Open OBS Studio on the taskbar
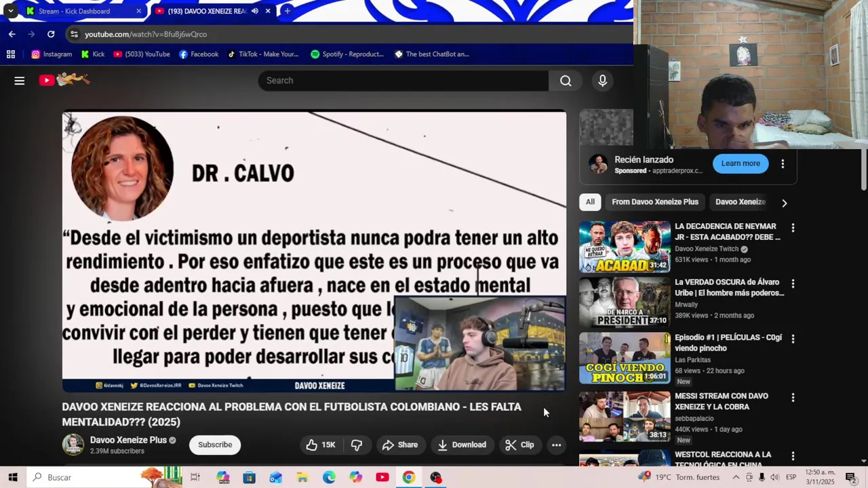Image resolution: width=868 pixels, height=488 pixels. tap(435, 477)
